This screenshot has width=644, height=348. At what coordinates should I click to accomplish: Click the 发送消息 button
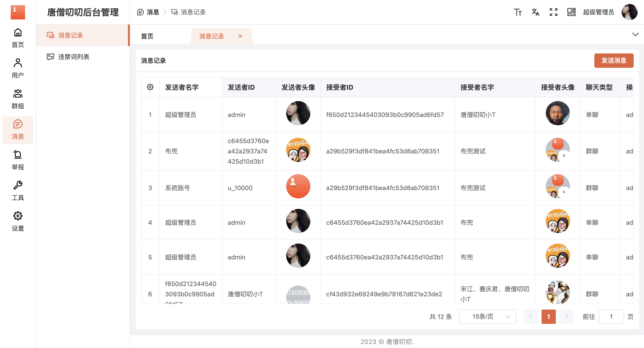point(614,60)
